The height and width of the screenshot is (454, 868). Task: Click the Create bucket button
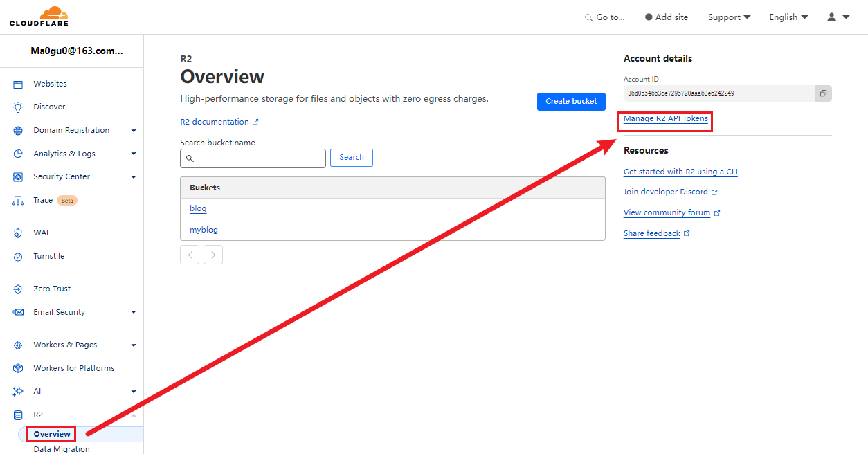pos(571,101)
